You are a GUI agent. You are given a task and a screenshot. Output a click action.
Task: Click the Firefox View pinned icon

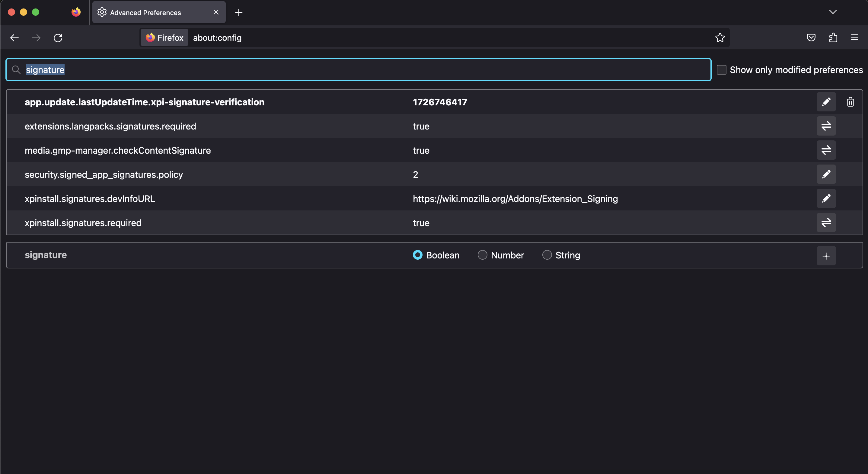[76, 12]
